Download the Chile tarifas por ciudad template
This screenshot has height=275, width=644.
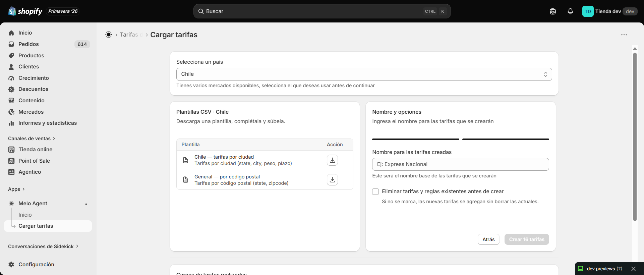click(x=332, y=160)
